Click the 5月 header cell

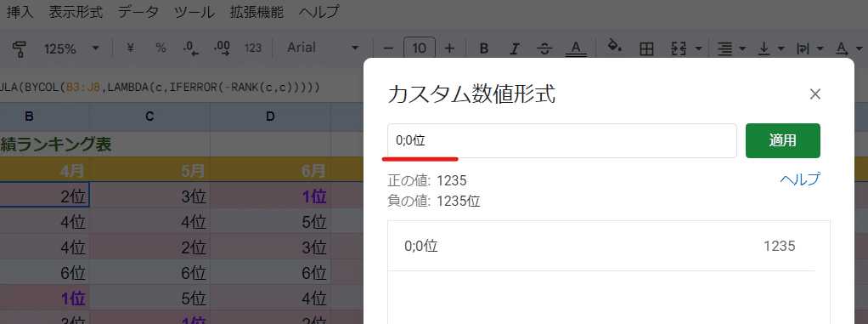click(150, 169)
